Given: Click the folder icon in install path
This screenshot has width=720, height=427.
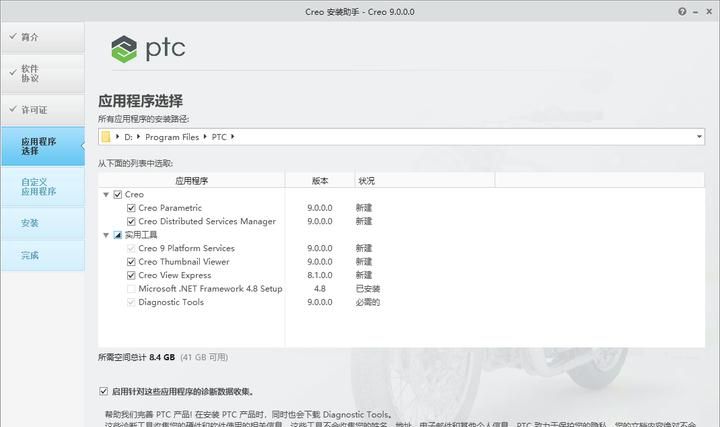Looking at the screenshot, I should point(106,137).
